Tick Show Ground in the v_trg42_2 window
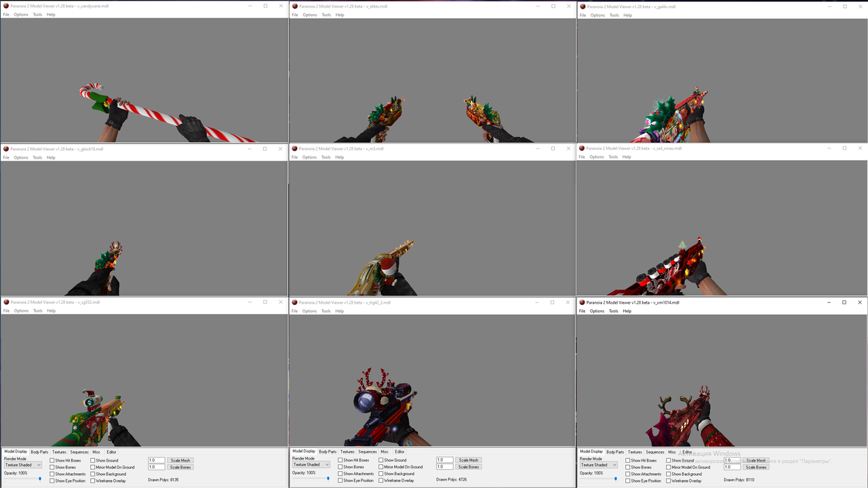 [381, 460]
